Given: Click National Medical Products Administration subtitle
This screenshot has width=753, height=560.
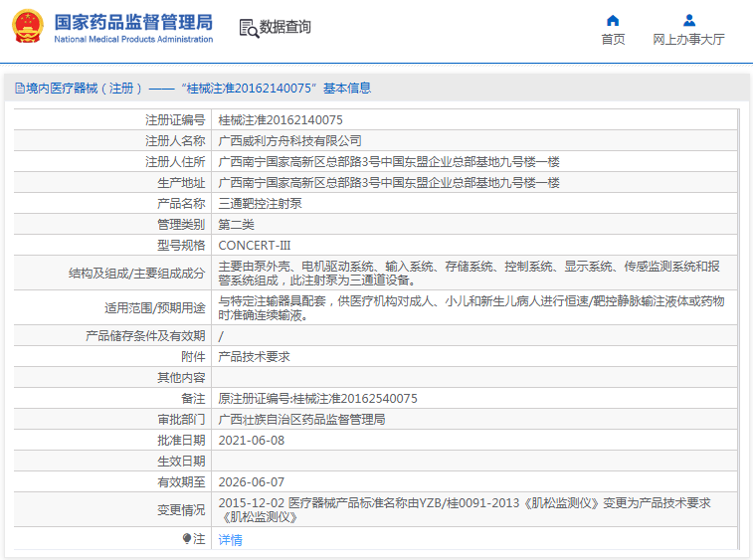Looking at the screenshot, I should click(x=133, y=40).
